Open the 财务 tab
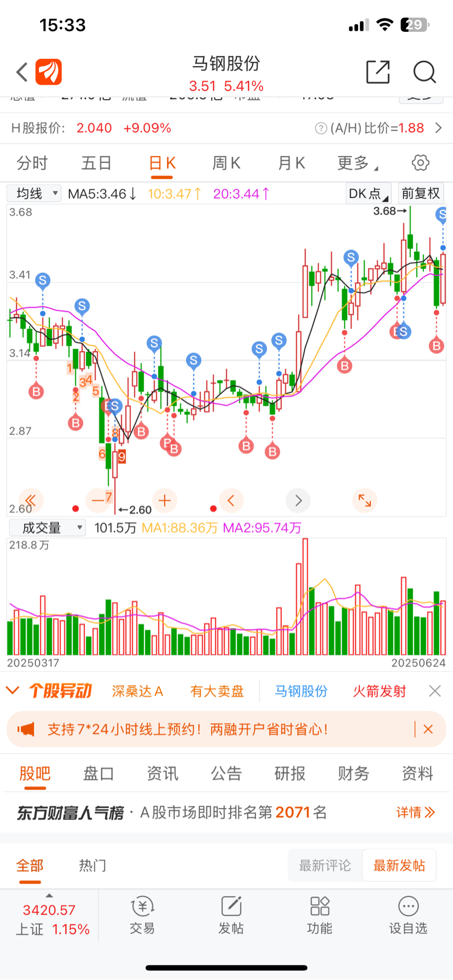The image size is (453, 980). (x=354, y=773)
